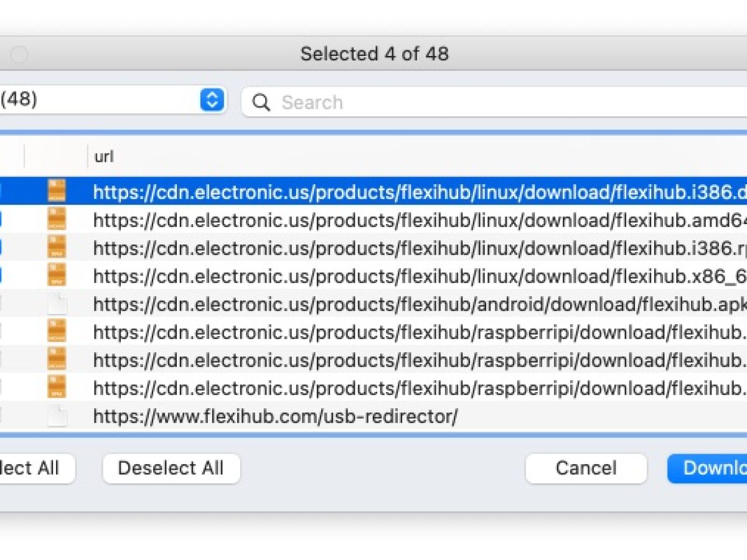Sort the list by the url column header

click(x=105, y=157)
